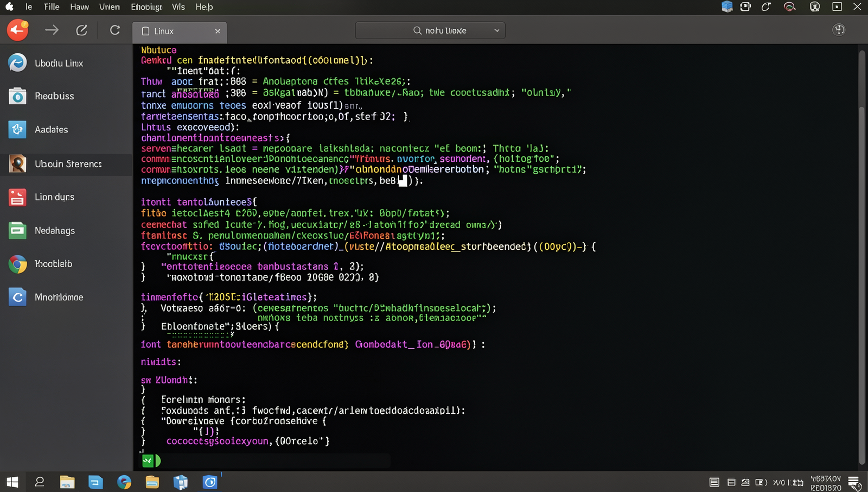
Task: Open Mnoridome sidebar icon
Action: coord(17,297)
